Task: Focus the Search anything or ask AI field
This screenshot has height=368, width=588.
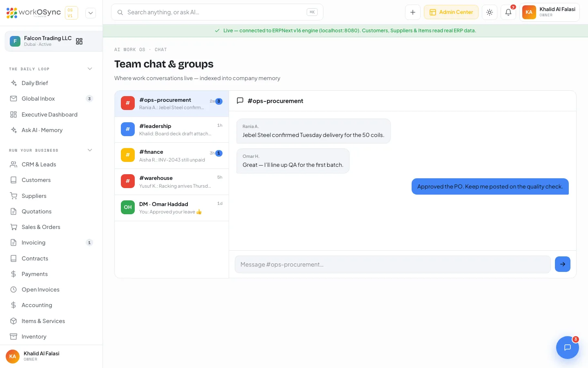Action: [x=217, y=12]
